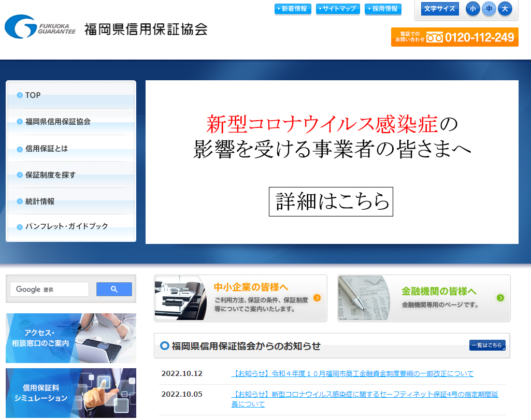Viewport: 531px width, 420px height.
Task: Click the green arrow on 金融機関の皆様へ banner
Action: pos(500,298)
